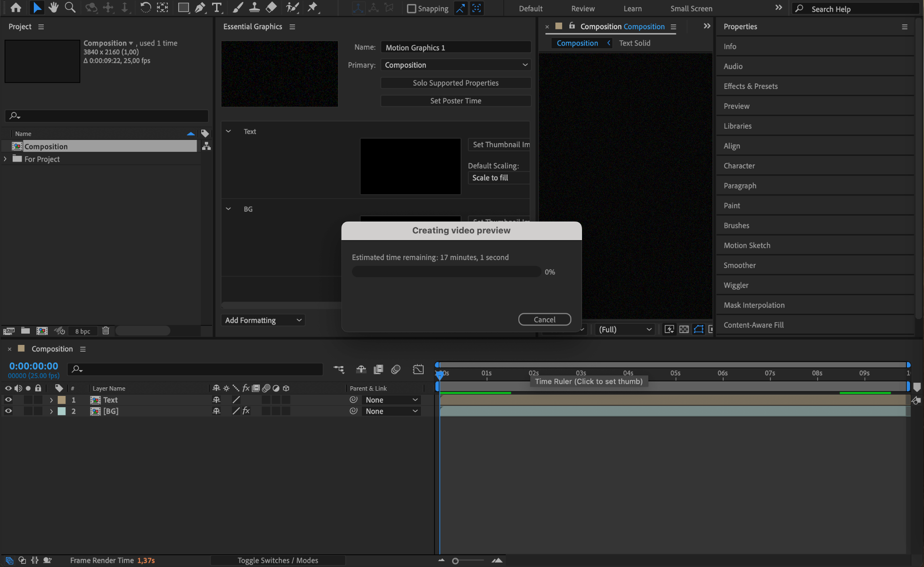This screenshot has height=567, width=924.
Task: Hide the Text layer eye toggle
Action: coord(8,400)
